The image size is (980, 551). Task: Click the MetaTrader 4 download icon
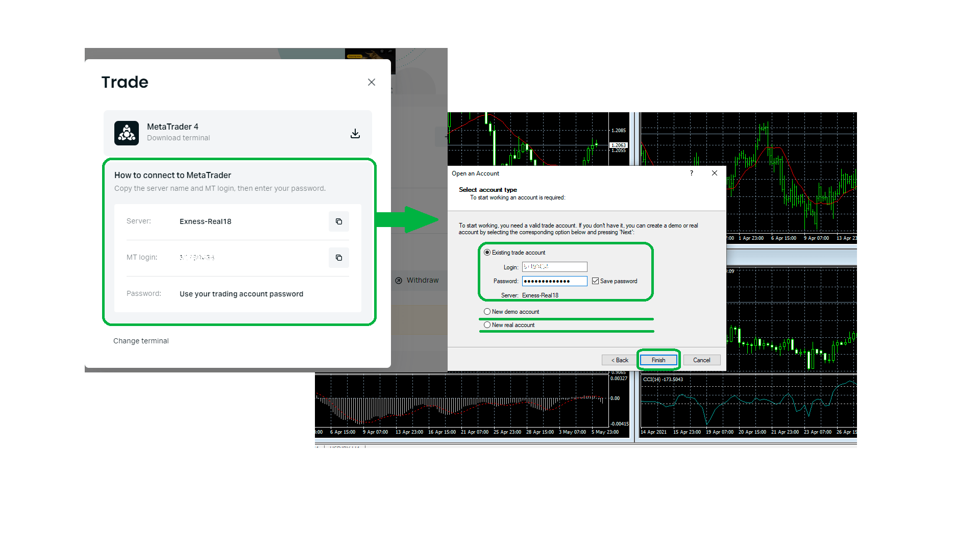click(x=355, y=133)
